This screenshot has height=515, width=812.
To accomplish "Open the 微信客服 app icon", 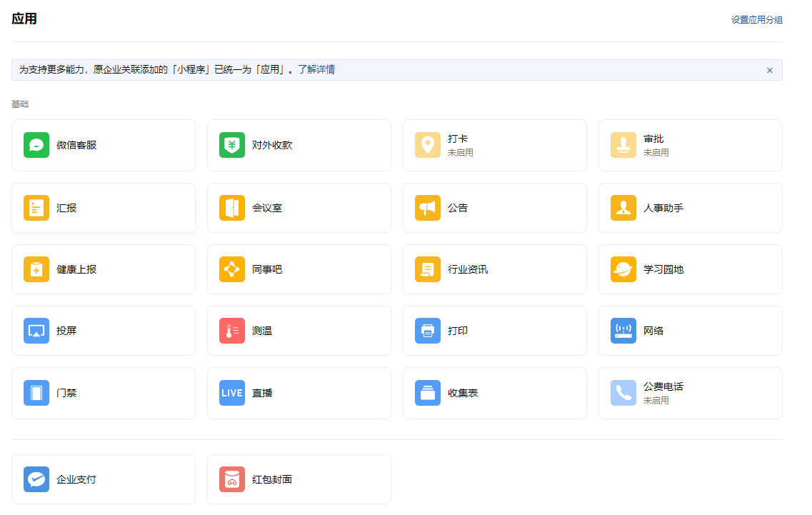I will coord(36,145).
